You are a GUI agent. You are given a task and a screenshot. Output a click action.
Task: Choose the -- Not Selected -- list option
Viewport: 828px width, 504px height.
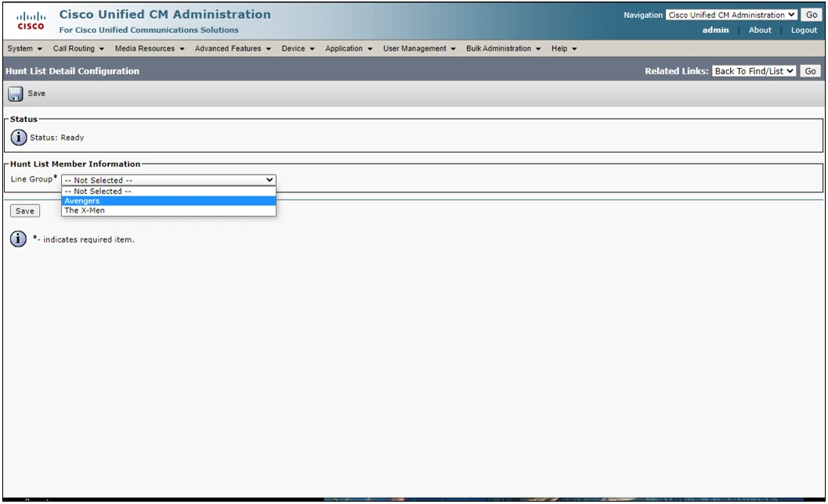coord(168,192)
